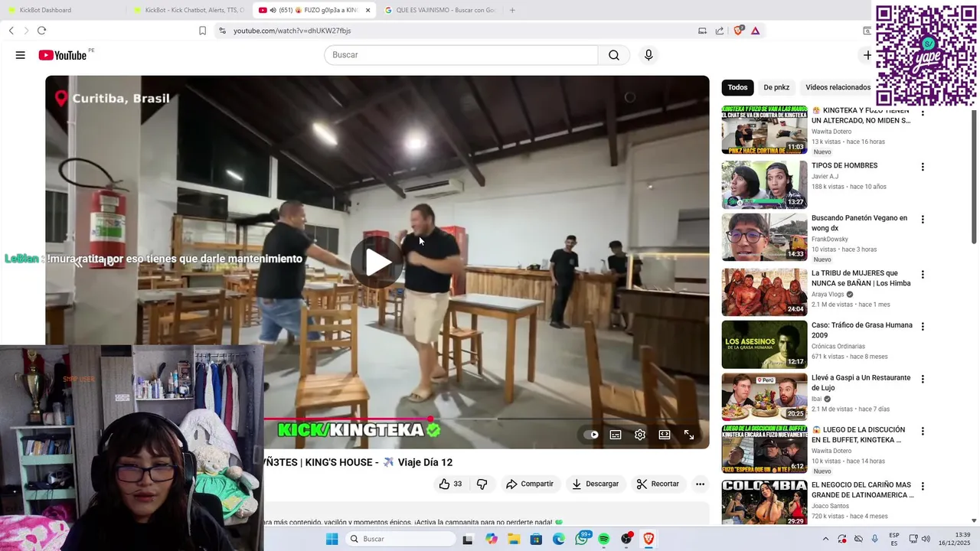Viewport: 980px width, 551px height.
Task: Open site settings icon in address bar
Action: click(222, 31)
